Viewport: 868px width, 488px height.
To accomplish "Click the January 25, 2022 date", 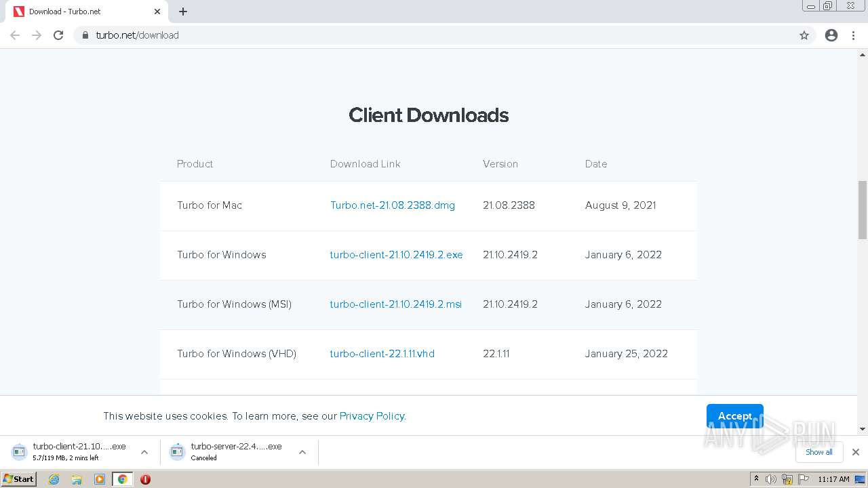I will click(627, 354).
